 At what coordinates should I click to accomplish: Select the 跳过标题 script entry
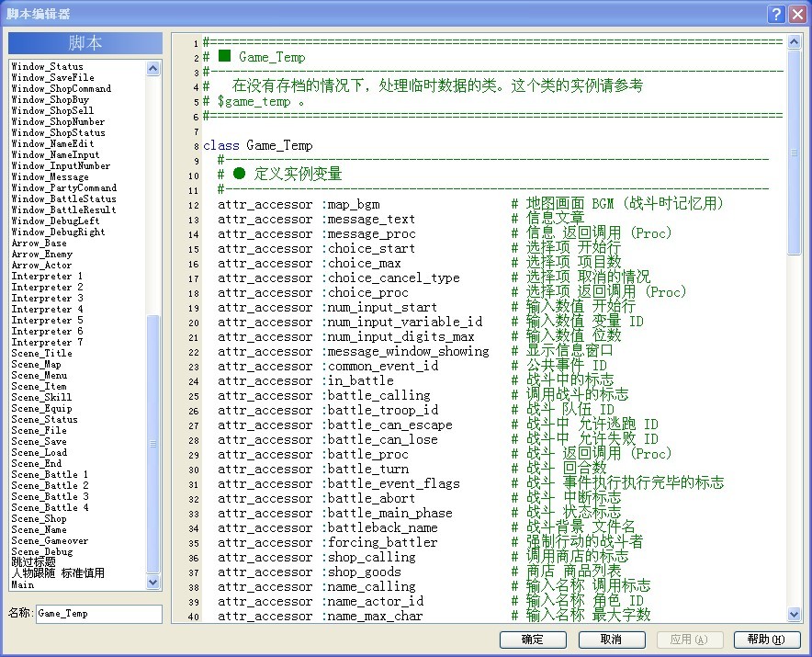tap(33, 562)
